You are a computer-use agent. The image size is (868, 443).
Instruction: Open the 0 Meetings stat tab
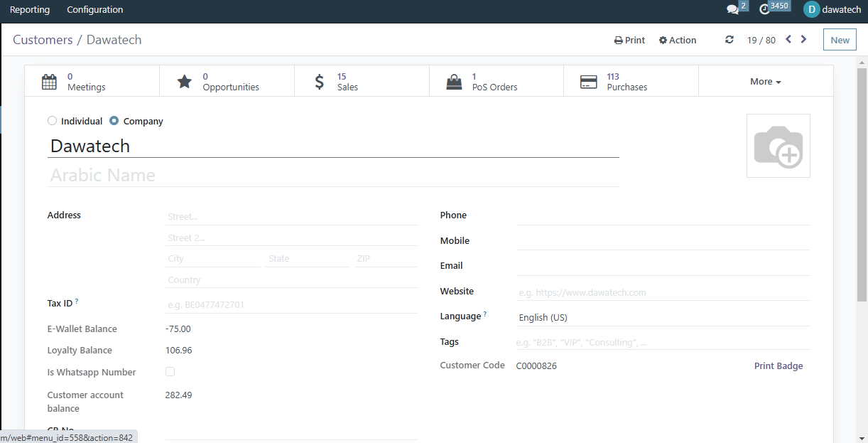click(92, 82)
